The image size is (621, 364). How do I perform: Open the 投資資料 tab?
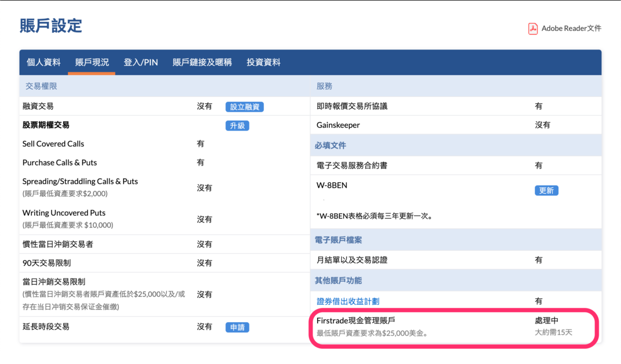(265, 62)
